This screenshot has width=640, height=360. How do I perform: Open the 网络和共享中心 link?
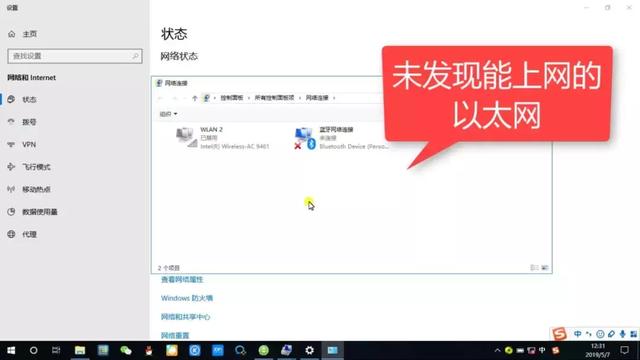(185, 317)
